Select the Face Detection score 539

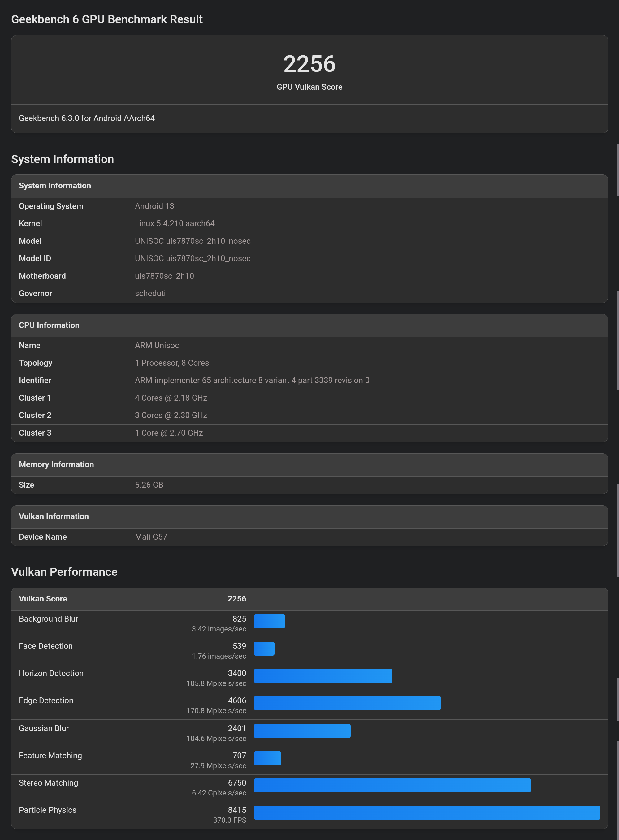(239, 646)
